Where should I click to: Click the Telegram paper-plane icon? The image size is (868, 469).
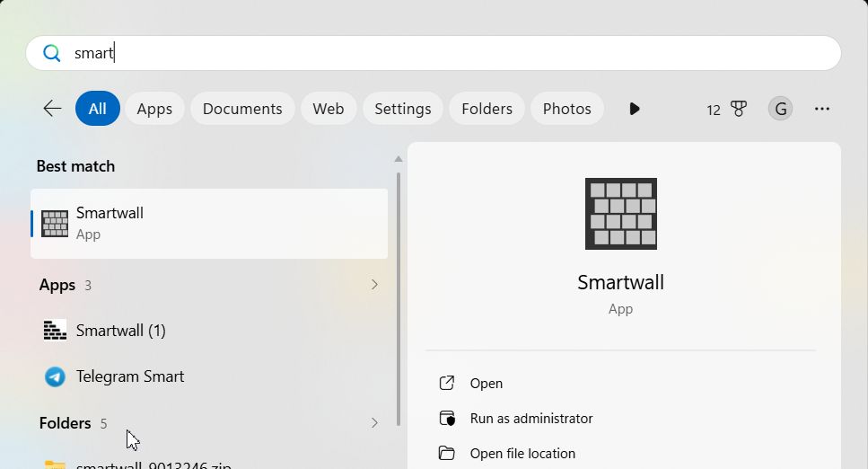(x=55, y=377)
